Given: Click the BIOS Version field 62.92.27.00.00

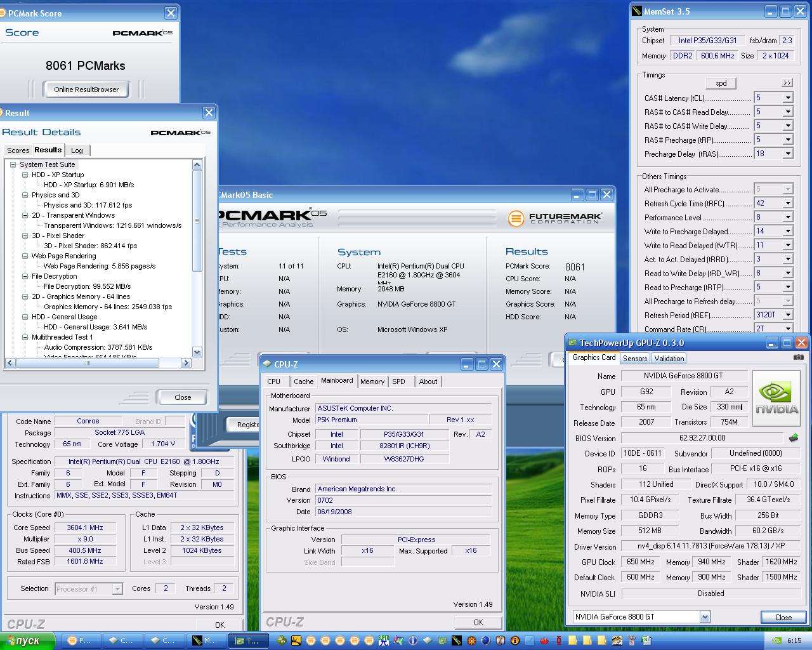Looking at the screenshot, I should click(702, 438).
